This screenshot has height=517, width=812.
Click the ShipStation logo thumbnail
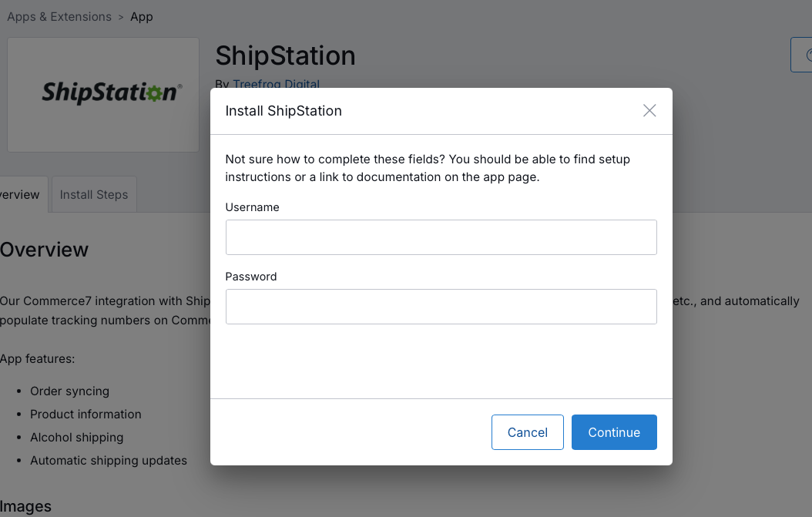point(103,95)
